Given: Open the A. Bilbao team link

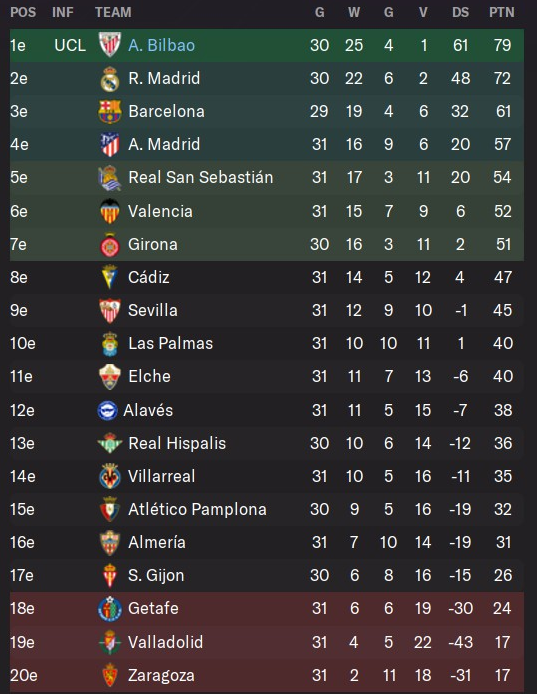Looking at the screenshot, I should pyautogui.click(x=162, y=45).
